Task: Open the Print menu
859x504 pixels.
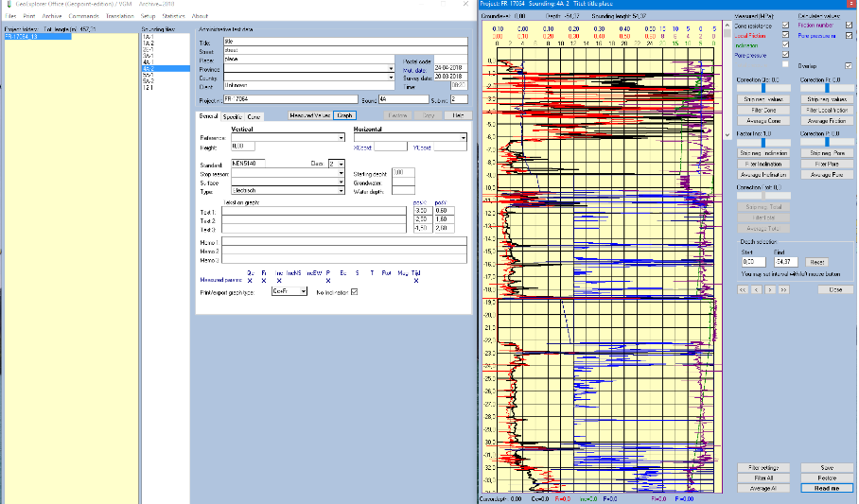Action: pyautogui.click(x=29, y=16)
